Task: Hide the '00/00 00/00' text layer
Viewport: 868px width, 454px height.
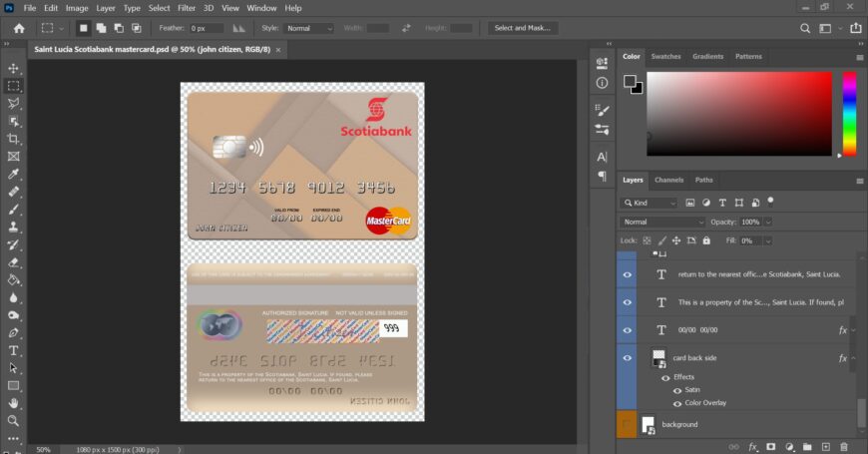Action: pos(628,330)
